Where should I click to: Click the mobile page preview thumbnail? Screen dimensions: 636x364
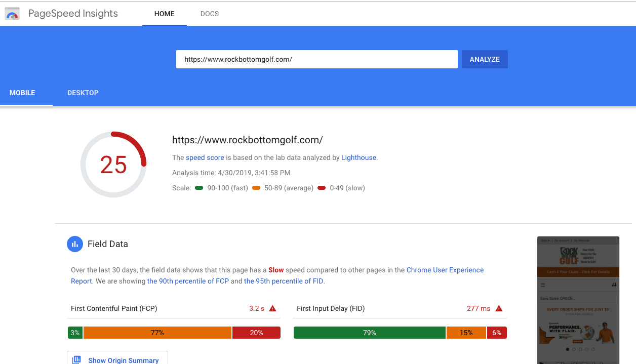(x=578, y=300)
